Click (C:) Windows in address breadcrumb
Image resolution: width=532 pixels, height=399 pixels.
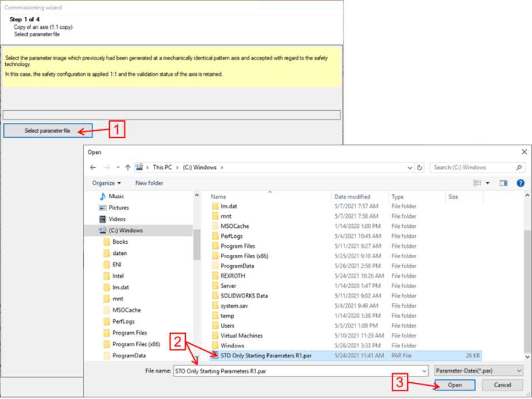pyautogui.click(x=200, y=167)
